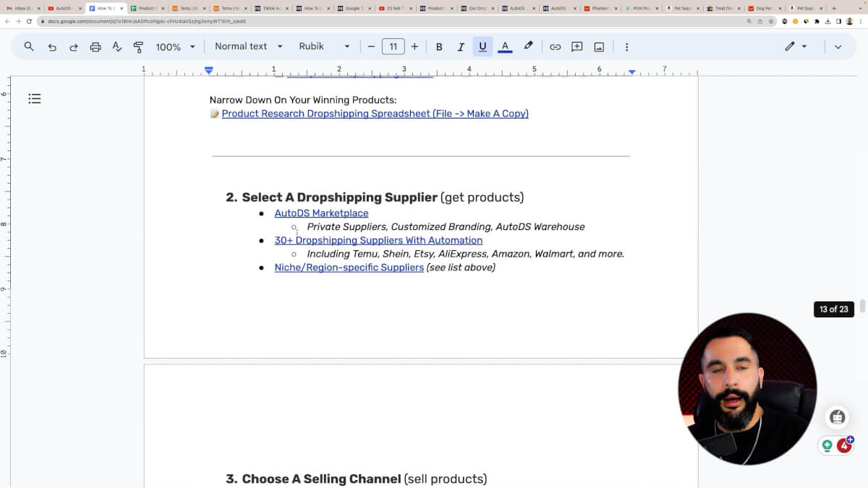Insert a link from toolbar
The height and width of the screenshot is (488, 868).
tap(555, 46)
